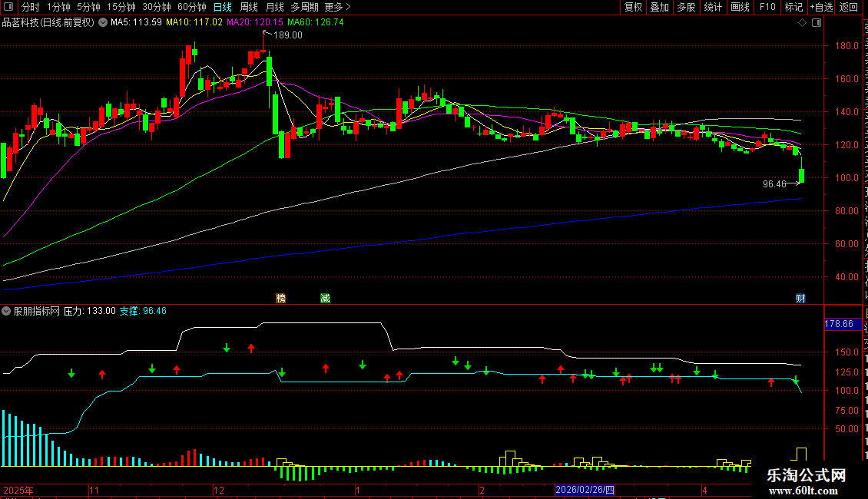Screen dimensions: 868x499
Task: Toggle the right panel icon below toolbar
Action: click(x=817, y=23)
